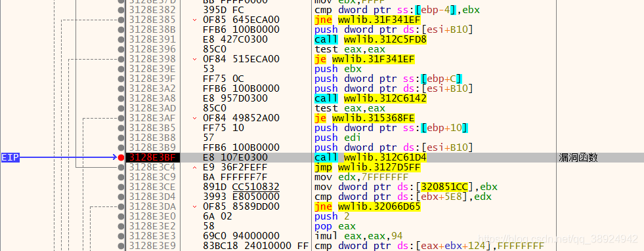Screen dimensions: 644x251
Task: Select address 3128E38B
Action: (x=152, y=29)
